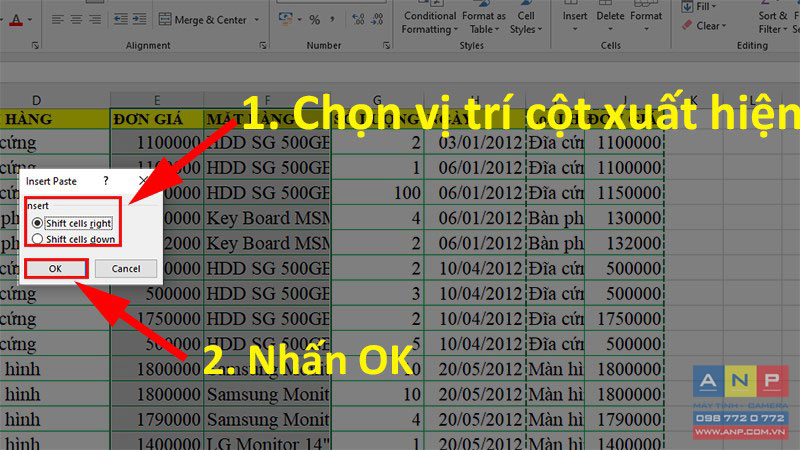Select column E header
The image size is (800, 450).
coord(157,100)
